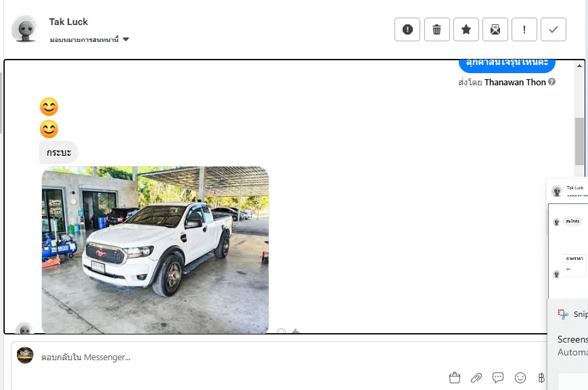Open Tak Luck profile avatar in header
The width and height of the screenshot is (588, 390).
click(25, 29)
